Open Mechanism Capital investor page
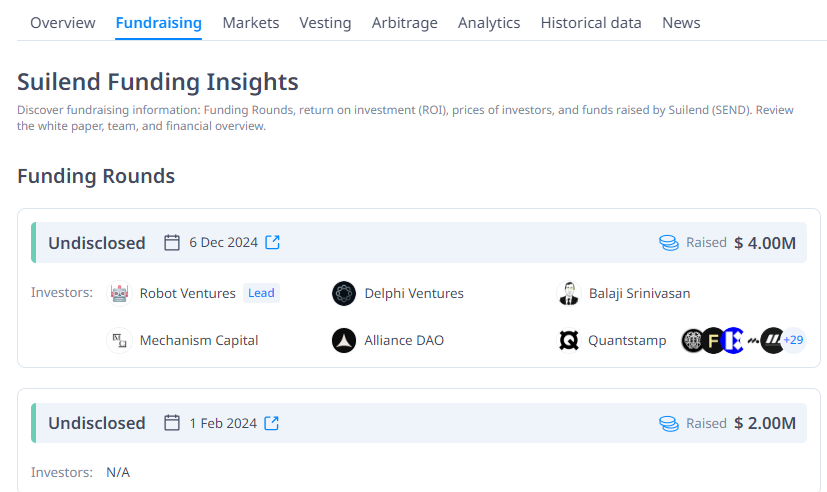The image size is (827, 492). [199, 340]
